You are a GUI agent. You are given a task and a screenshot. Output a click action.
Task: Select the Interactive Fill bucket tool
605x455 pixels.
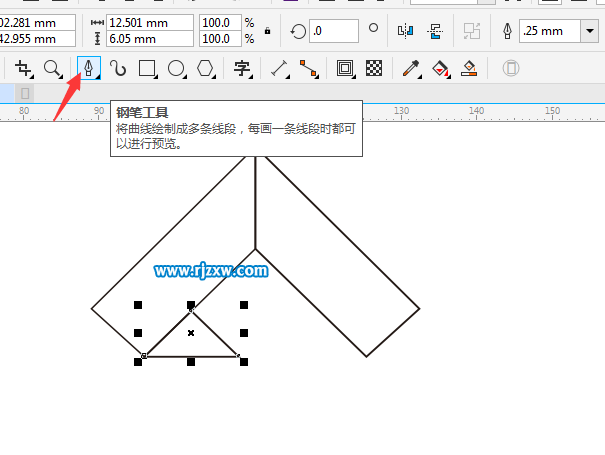(441, 68)
